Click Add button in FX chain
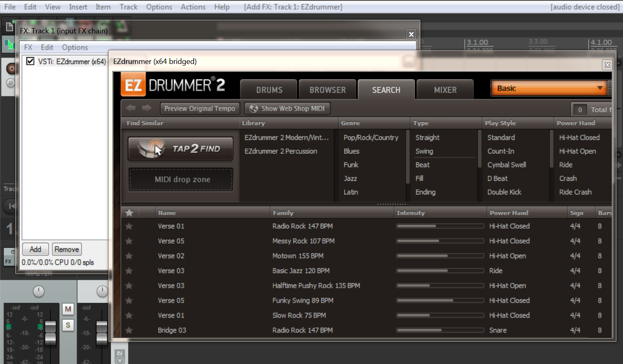 click(x=35, y=249)
